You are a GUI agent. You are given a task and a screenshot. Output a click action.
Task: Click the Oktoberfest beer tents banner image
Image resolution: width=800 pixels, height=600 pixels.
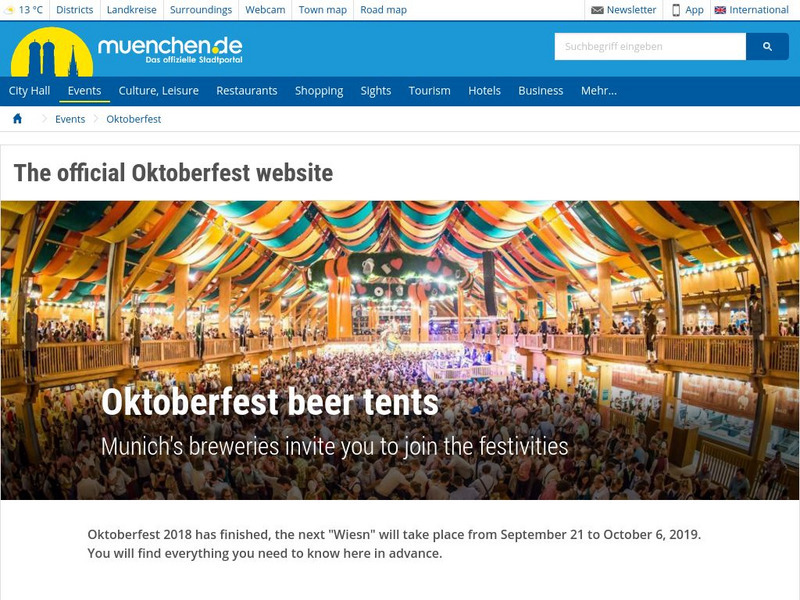(400, 350)
